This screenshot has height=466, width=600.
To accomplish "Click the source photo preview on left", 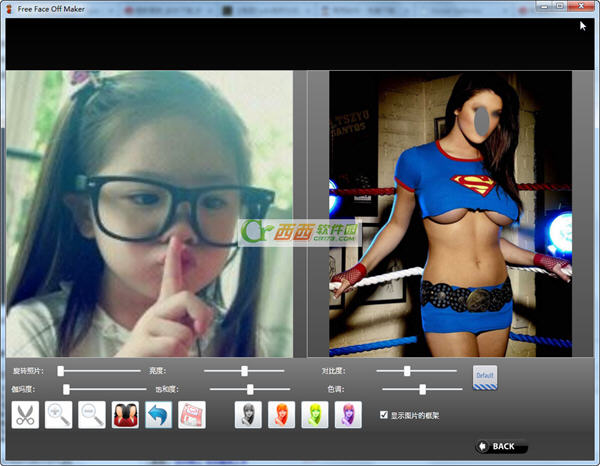I will point(150,214).
